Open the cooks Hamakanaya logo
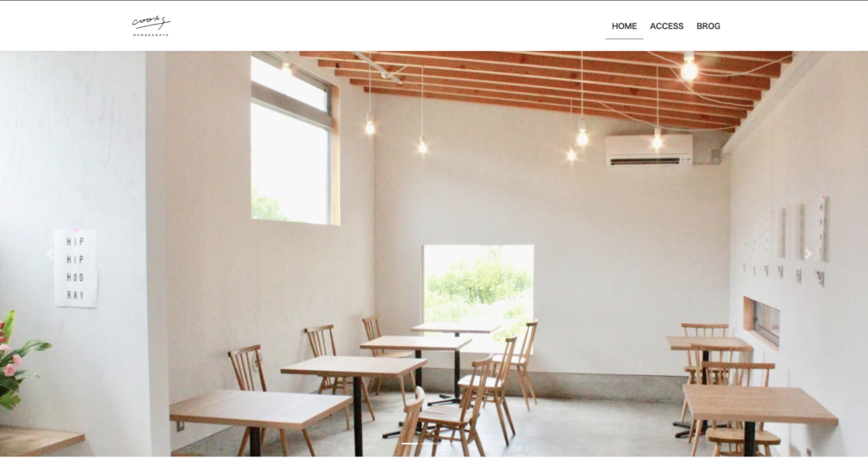868x476 pixels. (151, 26)
